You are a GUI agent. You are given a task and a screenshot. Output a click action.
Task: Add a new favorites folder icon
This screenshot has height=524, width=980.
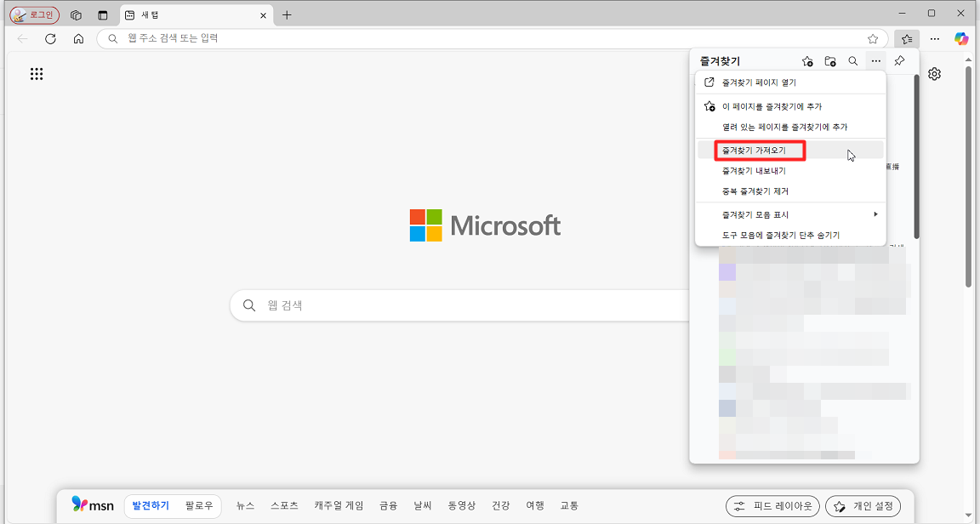(x=830, y=61)
